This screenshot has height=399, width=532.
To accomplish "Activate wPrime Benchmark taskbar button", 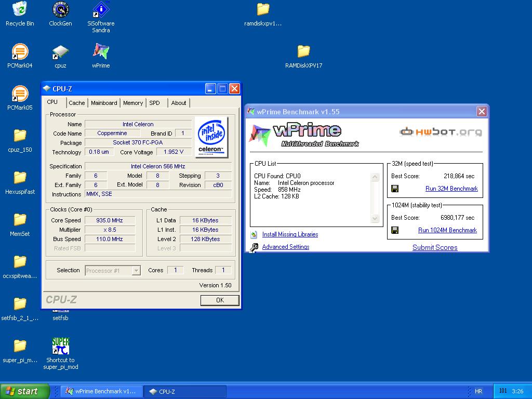I will point(101,391).
